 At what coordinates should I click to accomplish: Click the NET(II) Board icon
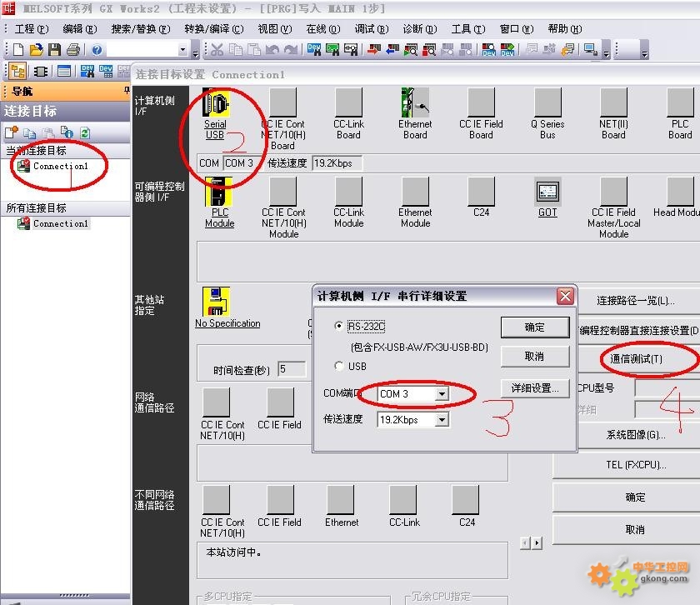pos(614,102)
